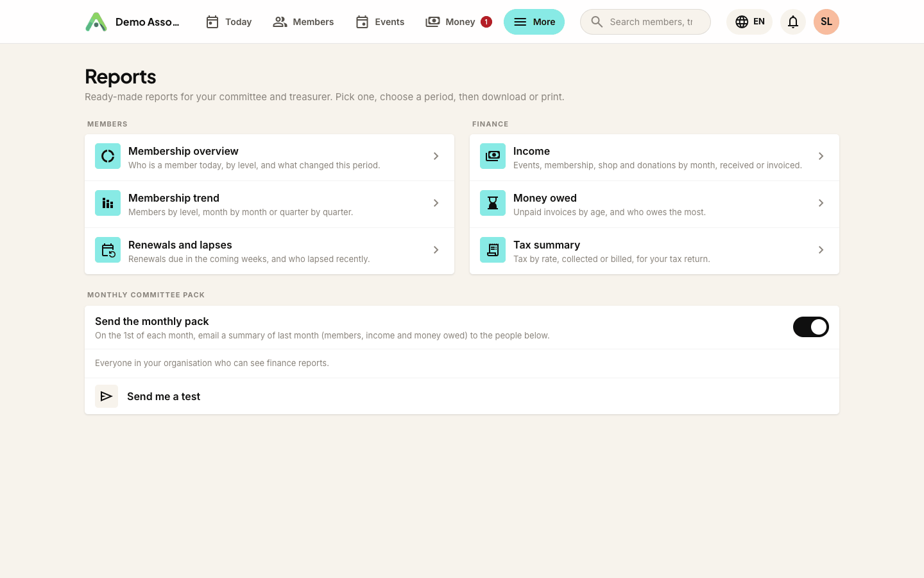The image size is (924, 578).
Task: Expand Membership trend via its chevron
Action: pos(436,203)
